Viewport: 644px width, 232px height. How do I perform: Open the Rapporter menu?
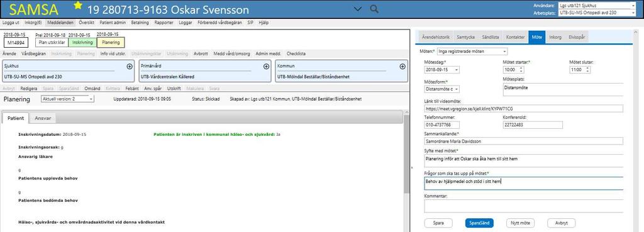(x=164, y=23)
